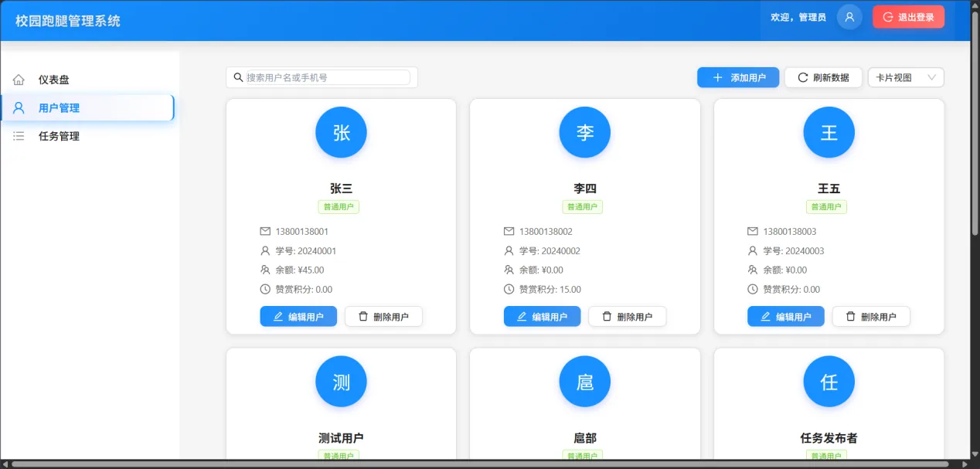Click the clock icon on 张三's card
The width and height of the screenshot is (980, 469).
tap(265, 289)
